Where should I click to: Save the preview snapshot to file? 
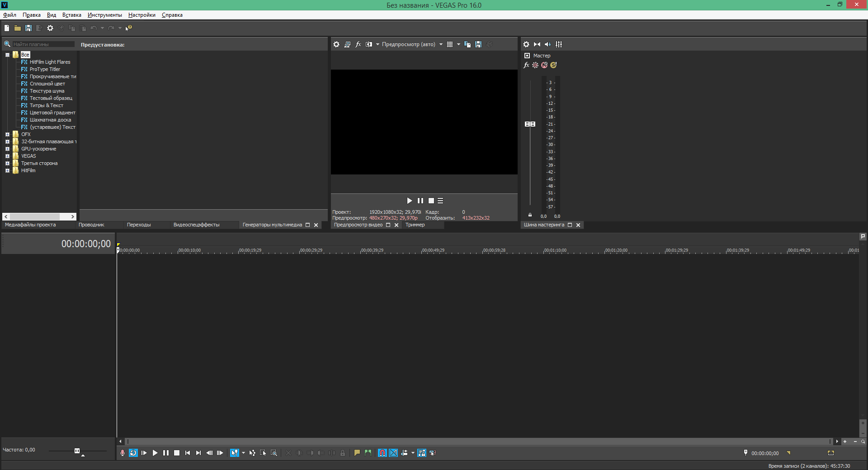(x=478, y=44)
